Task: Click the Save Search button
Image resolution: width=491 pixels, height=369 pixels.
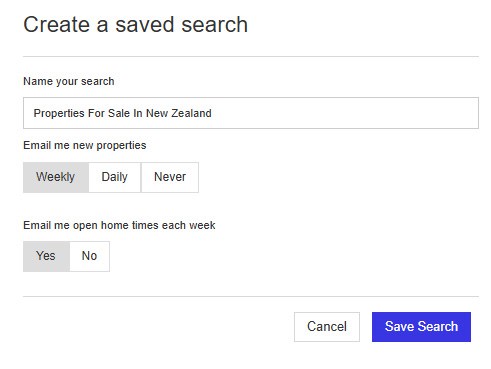Action: coord(421,327)
